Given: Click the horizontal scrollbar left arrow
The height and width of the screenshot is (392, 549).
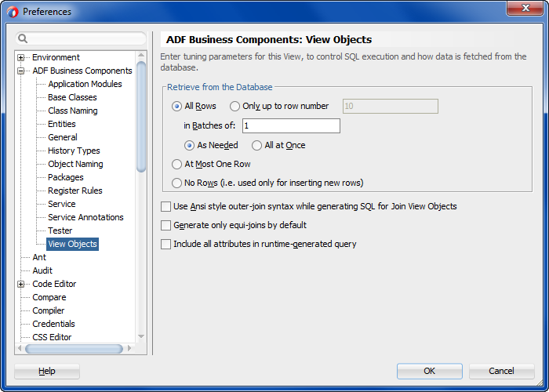Looking at the screenshot, I should point(20,348).
